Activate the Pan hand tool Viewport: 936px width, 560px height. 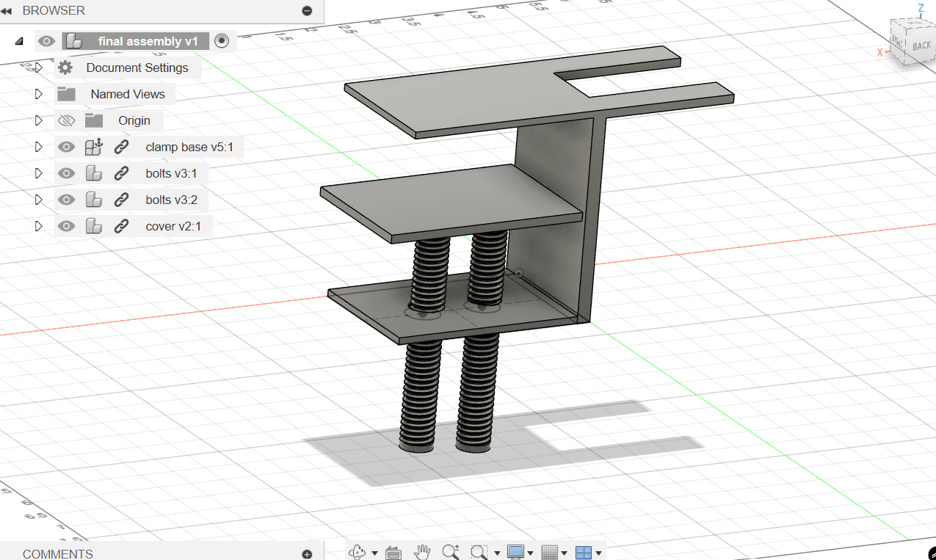(x=422, y=552)
